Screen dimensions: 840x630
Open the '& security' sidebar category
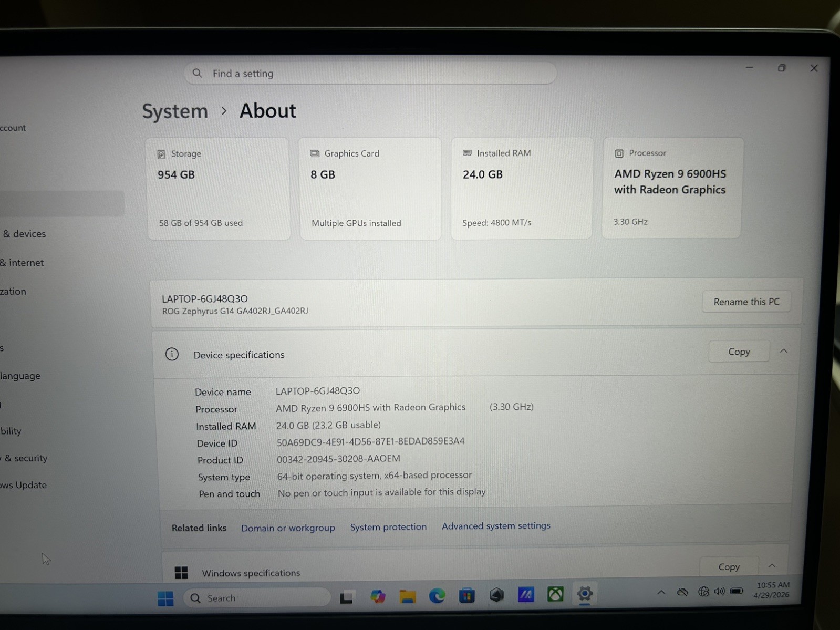point(25,458)
